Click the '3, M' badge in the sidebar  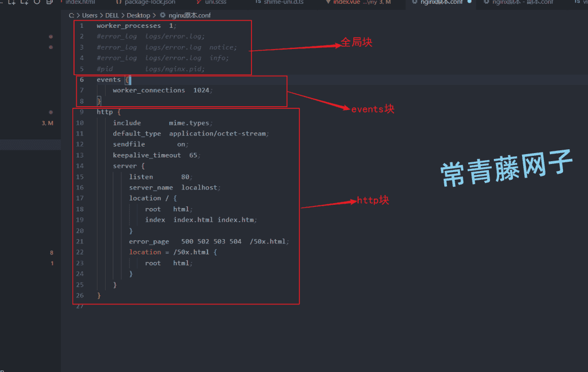tap(47, 123)
